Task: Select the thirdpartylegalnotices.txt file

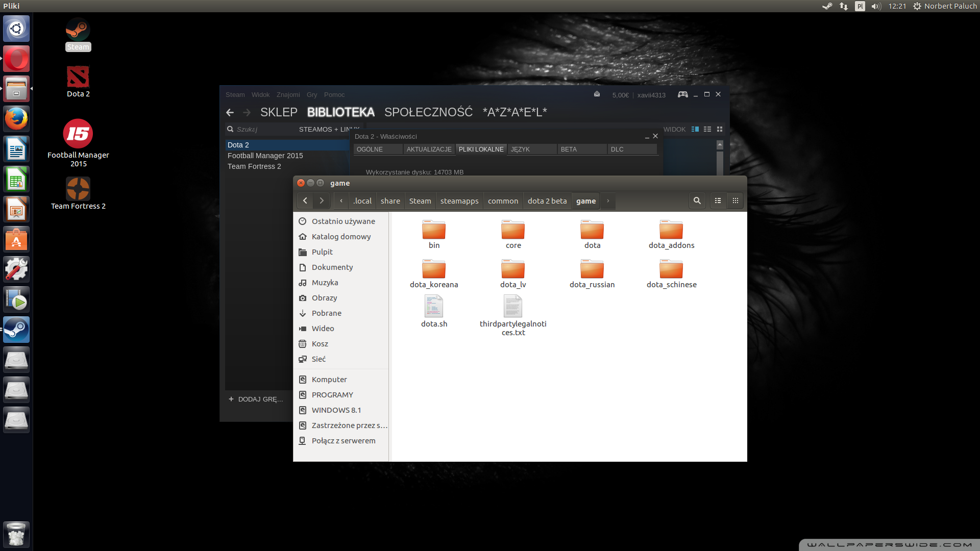Action: click(513, 316)
